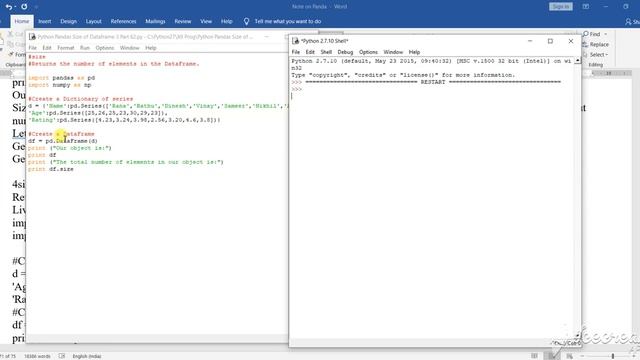The image size is (640, 360).
Task: Open the Insert ribbon tab
Action: click(44, 21)
